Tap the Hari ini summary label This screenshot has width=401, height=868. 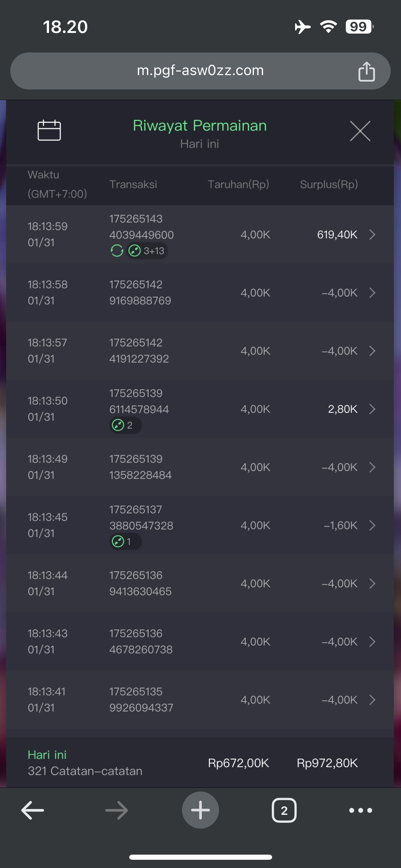pyautogui.click(x=47, y=755)
